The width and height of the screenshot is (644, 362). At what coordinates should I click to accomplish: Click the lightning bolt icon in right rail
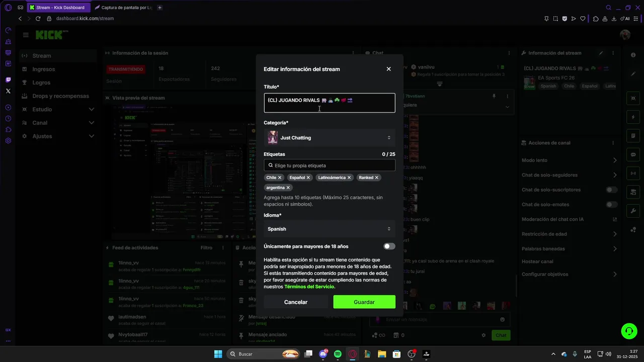point(633,117)
